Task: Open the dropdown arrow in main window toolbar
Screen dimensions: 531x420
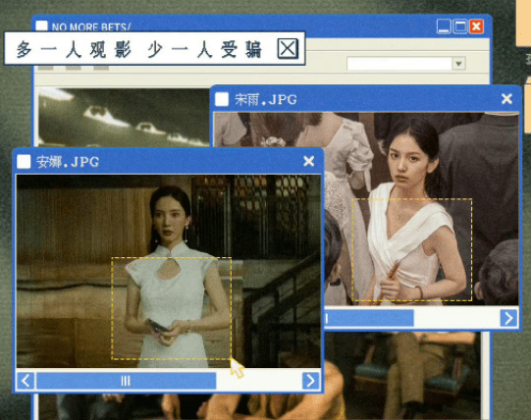Action: pos(459,64)
